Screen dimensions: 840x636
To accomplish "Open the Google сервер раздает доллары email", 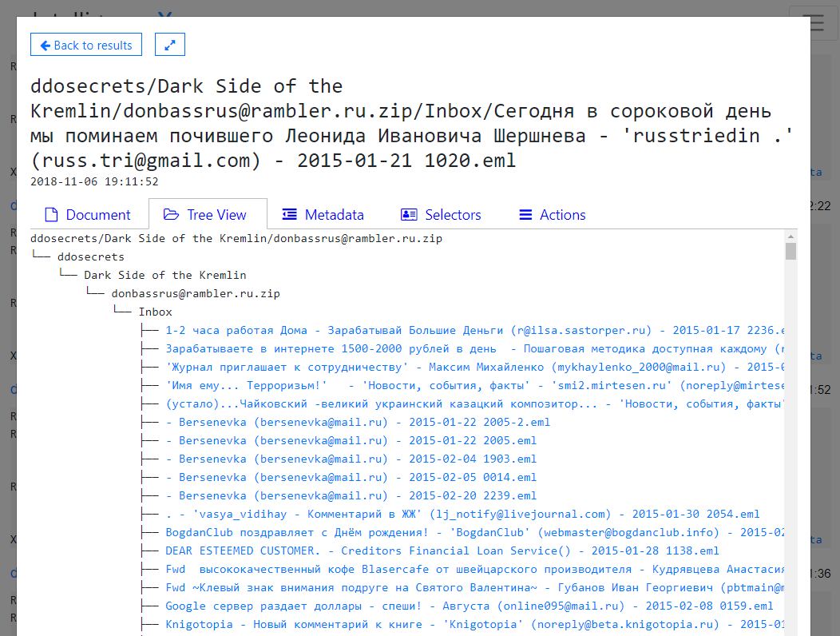I will 469,606.
